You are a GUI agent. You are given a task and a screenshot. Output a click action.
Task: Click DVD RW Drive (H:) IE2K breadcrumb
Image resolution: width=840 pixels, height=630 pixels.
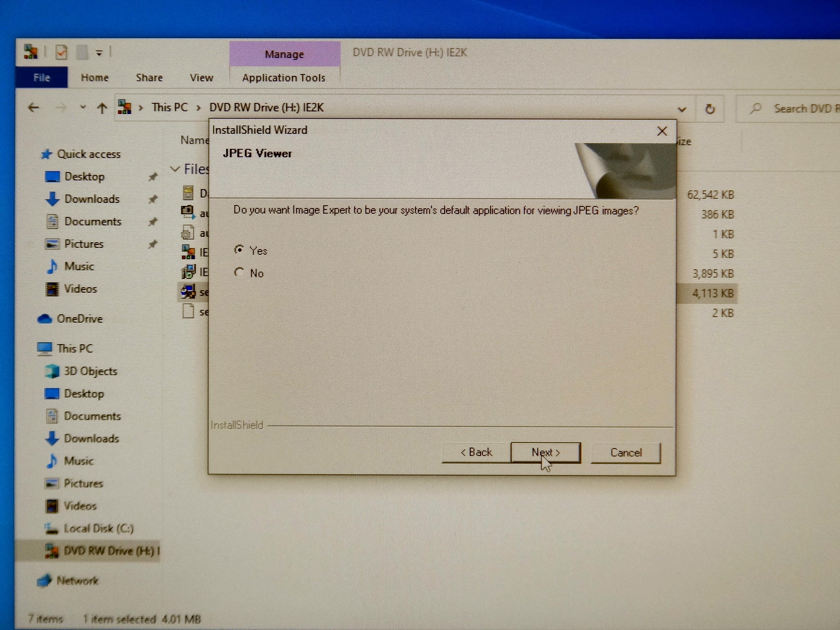point(267,108)
